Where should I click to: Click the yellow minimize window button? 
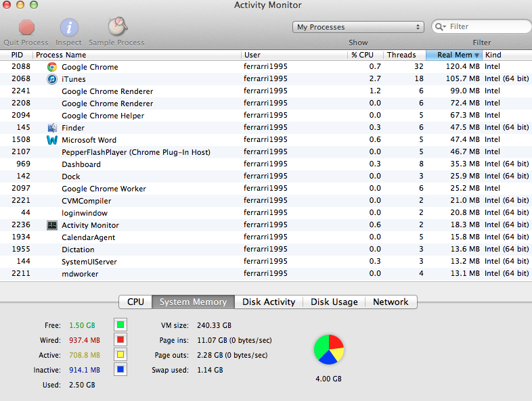click(20, 5)
